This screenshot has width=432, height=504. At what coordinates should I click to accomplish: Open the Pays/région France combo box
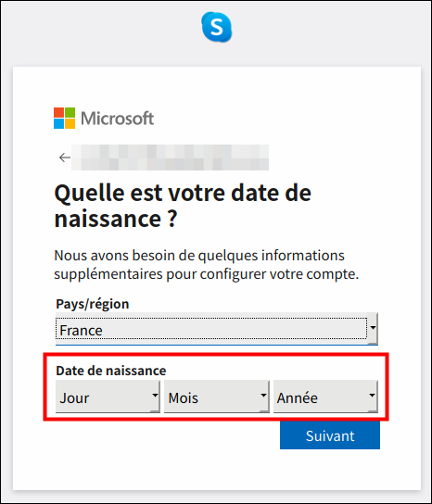click(217, 329)
